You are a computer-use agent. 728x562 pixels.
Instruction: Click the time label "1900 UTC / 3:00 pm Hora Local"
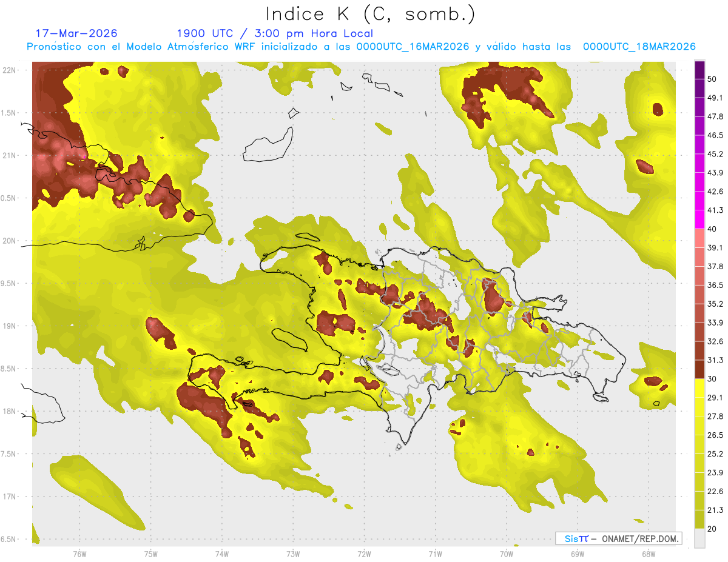275,33
